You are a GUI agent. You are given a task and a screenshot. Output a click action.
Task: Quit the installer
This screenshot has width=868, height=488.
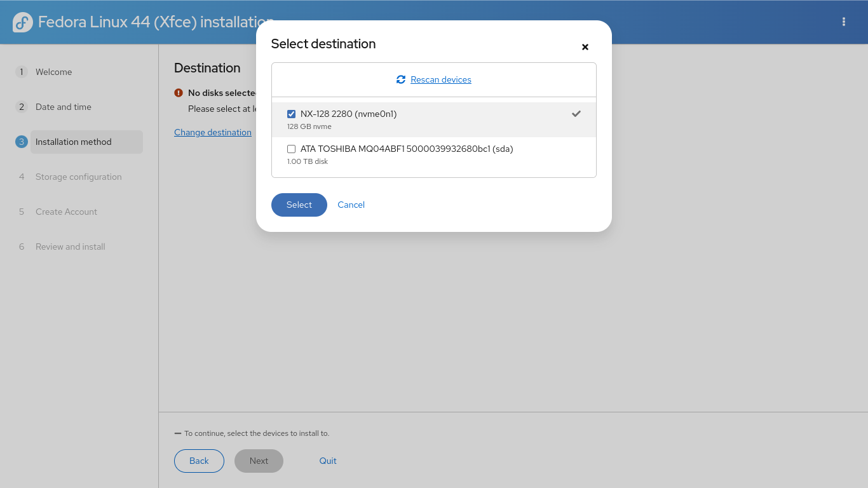click(328, 461)
